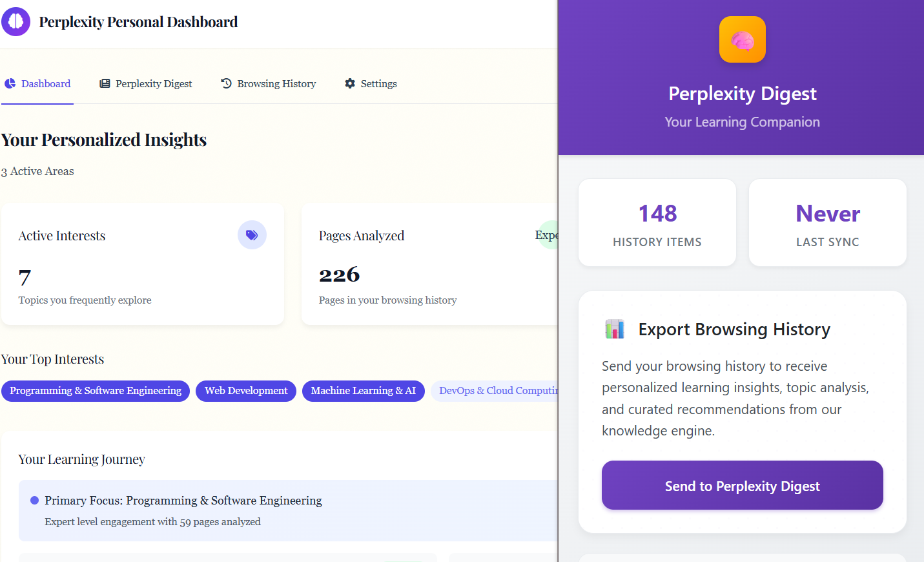Switch to the Perplexity Digest tab
924x562 pixels.
(x=146, y=84)
